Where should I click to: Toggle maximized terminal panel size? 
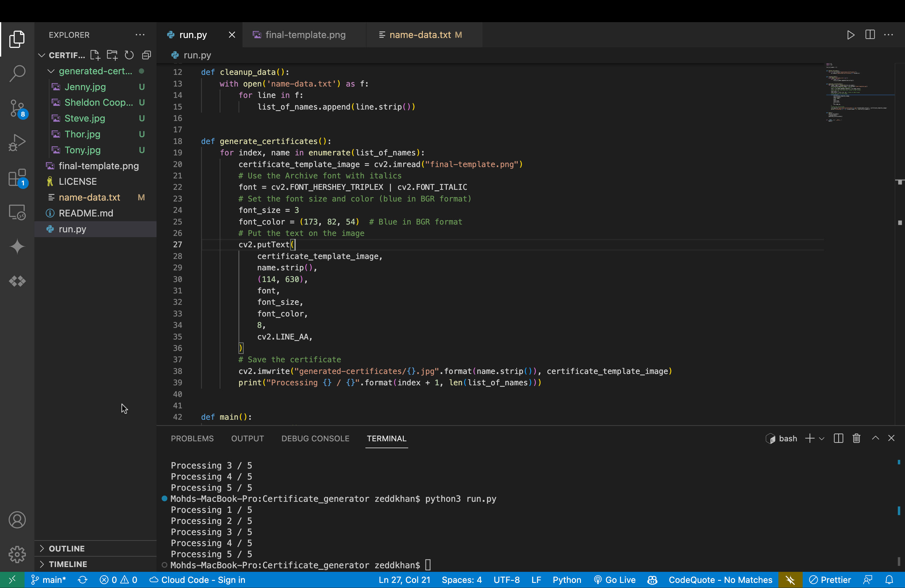(875, 439)
